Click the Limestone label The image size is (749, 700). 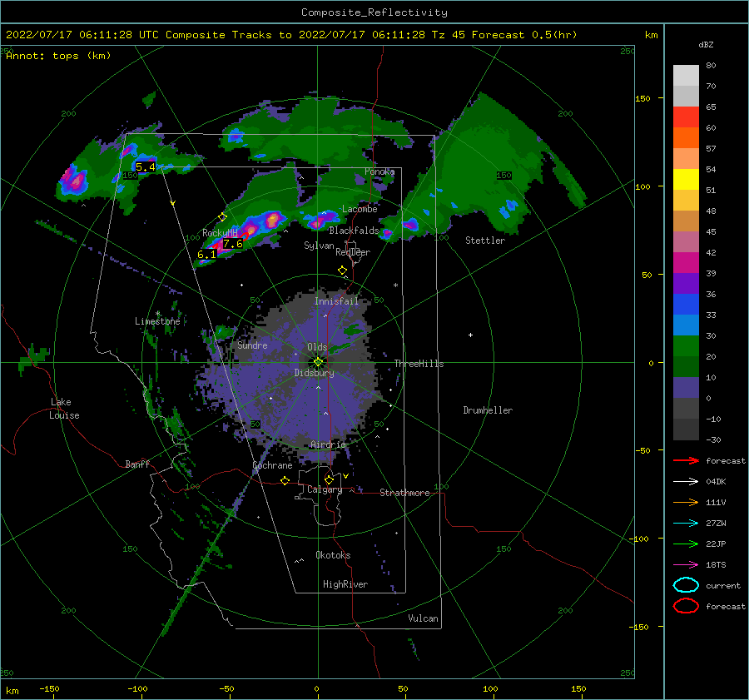click(157, 321)
